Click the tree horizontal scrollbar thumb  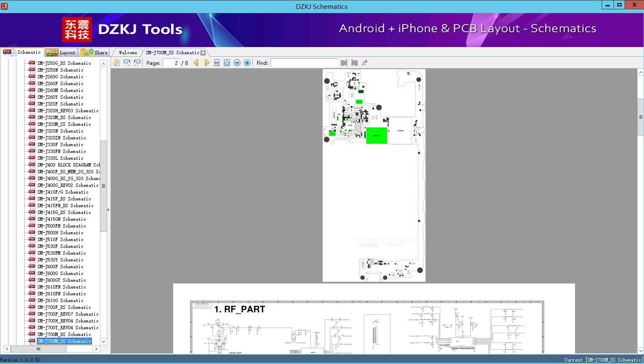tap(39, 349)
